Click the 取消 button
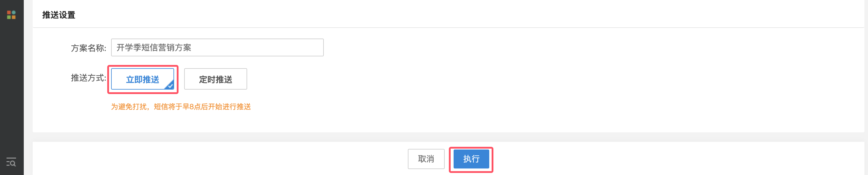 click(x=426, y=159)
